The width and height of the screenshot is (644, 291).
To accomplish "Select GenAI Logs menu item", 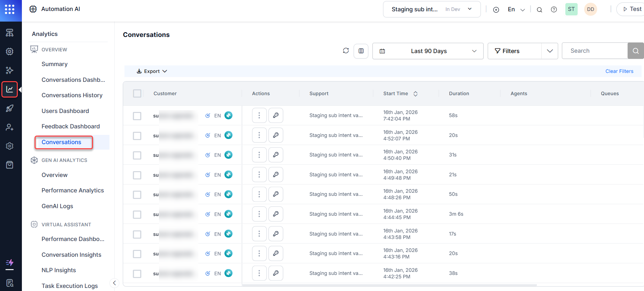I will coord(57,206).
